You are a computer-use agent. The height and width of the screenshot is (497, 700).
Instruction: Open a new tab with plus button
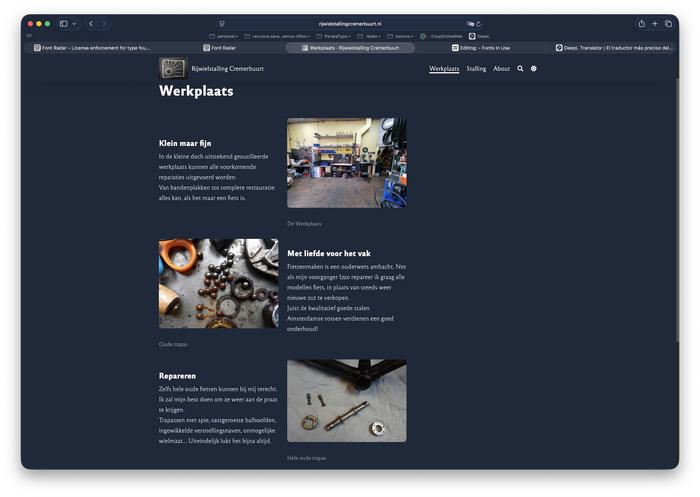pos(654,24)
